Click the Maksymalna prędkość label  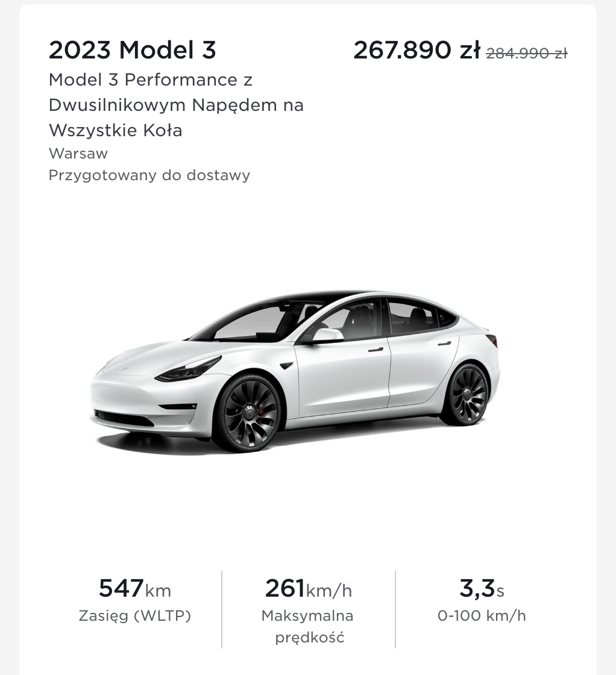[x=308, y=626]
